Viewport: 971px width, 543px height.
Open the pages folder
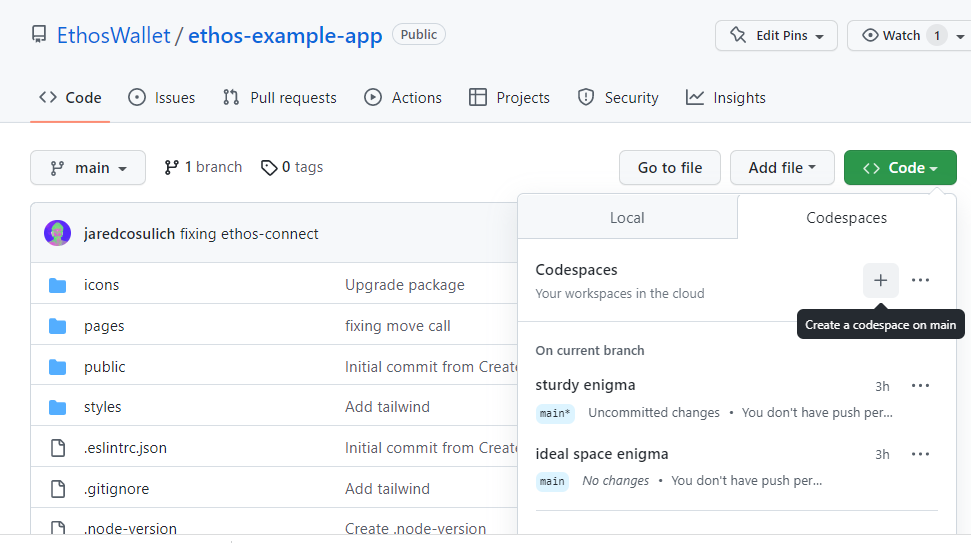[104, 326]
